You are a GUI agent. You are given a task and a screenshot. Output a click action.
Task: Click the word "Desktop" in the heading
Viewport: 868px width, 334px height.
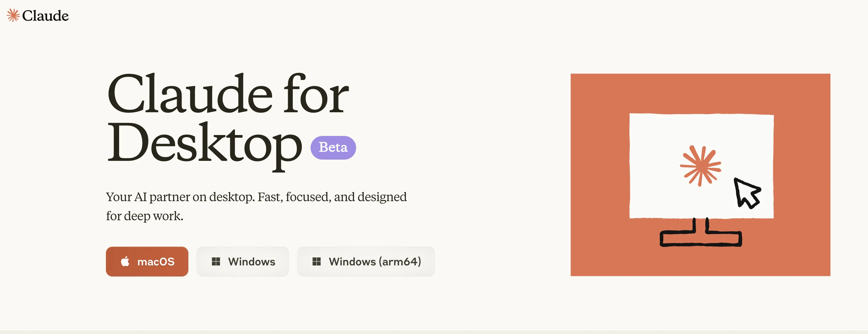[x=204, y=143]
